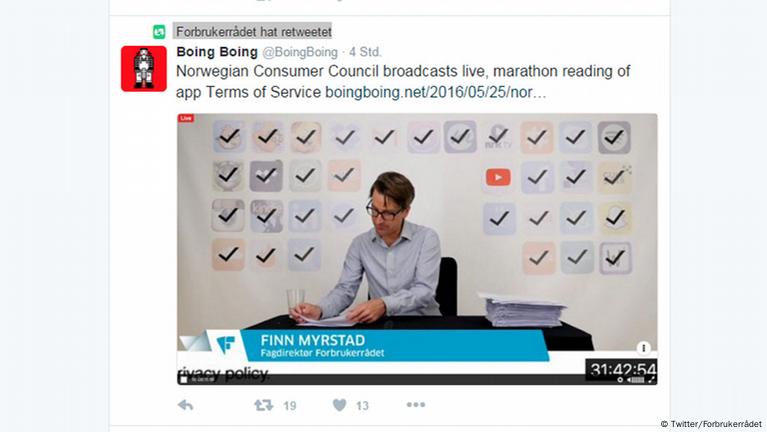Like the tweet with the heart icon
Viewport: 767px width, 432px height.
339,405
